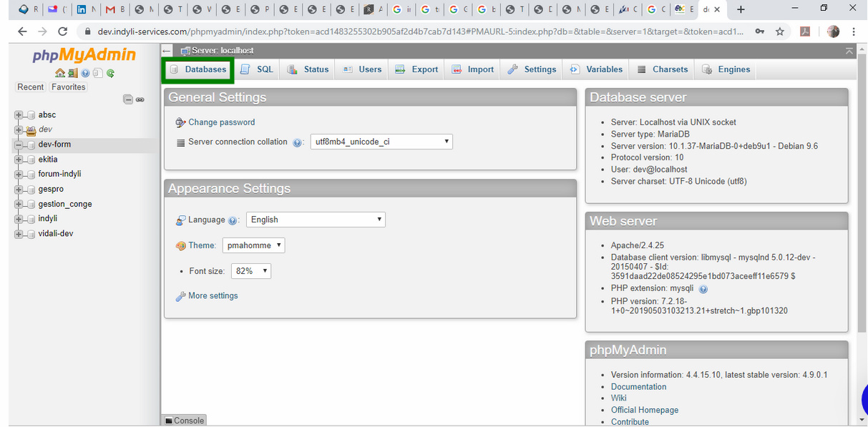Viewport: 868px width, 427px height.
Task: Click the collapse arrow icon at the header's right end
Action: pyautogui.click(x=849, y=51)
